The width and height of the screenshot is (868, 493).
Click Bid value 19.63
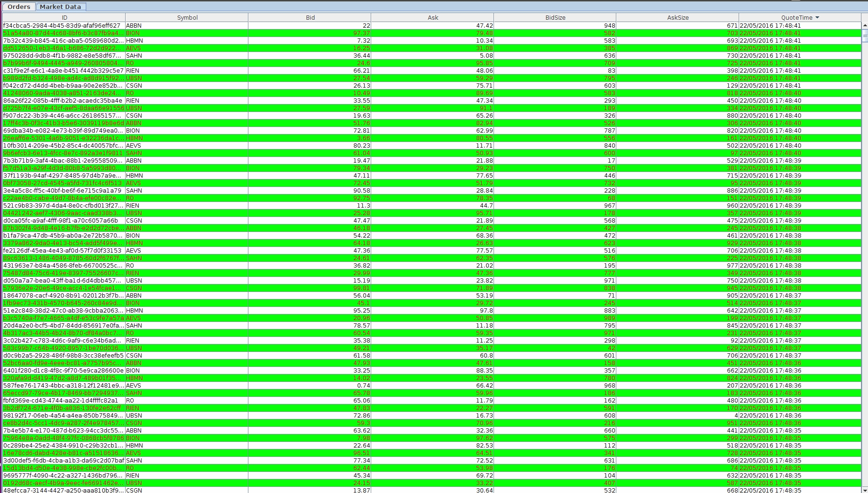[x=361, y=116]
